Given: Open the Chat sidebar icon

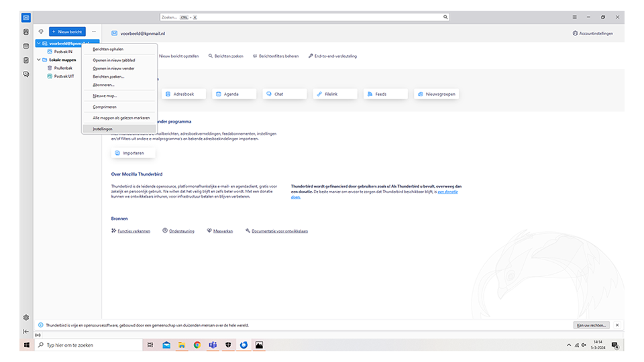Looking at the screenshot, I should (26, 74).
